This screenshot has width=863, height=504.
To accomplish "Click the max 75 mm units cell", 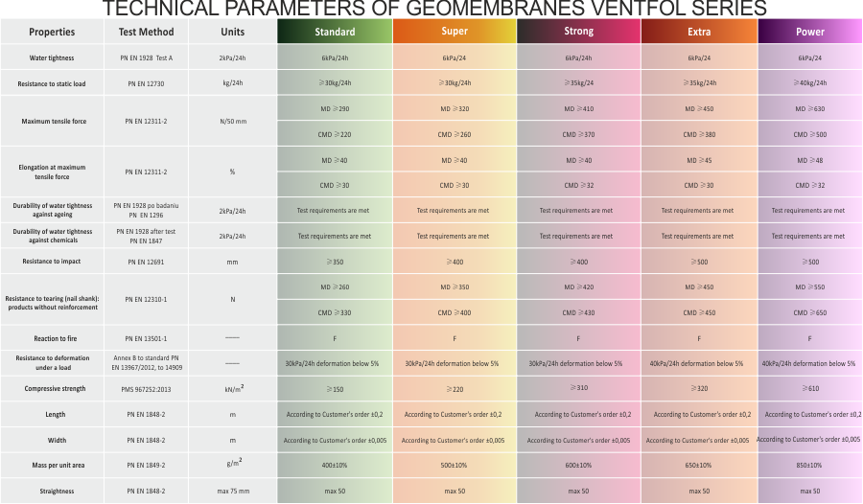I will (x=232, y=491).
